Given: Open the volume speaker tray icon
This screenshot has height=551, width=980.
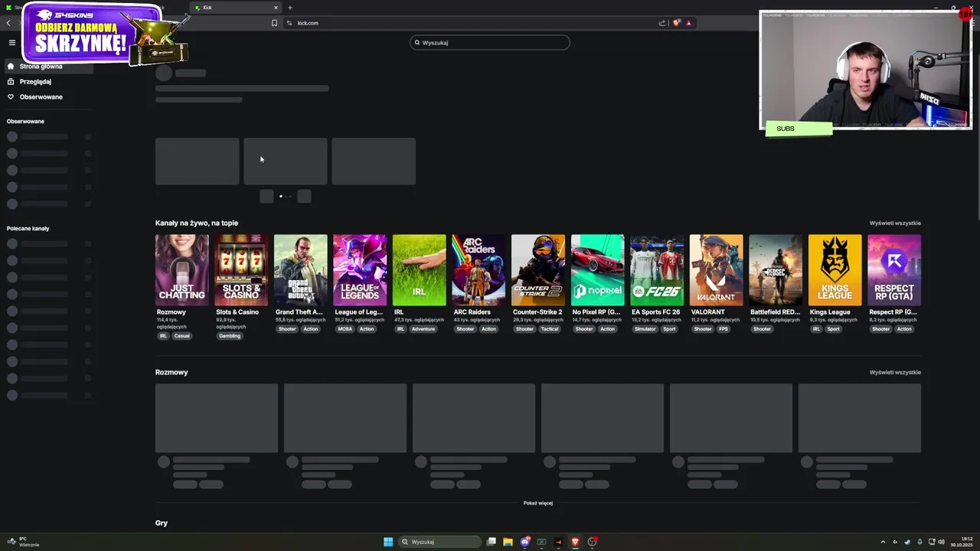Looking at the screenshot, I should point(941,542).
